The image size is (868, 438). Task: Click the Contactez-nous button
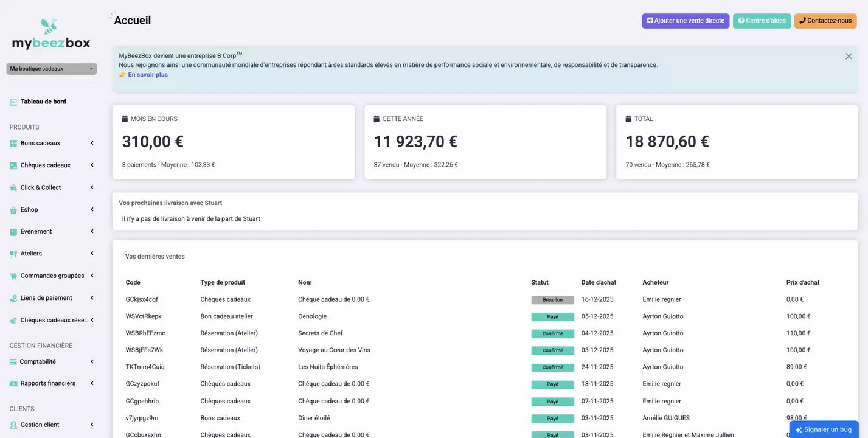[x=825, y=21]
